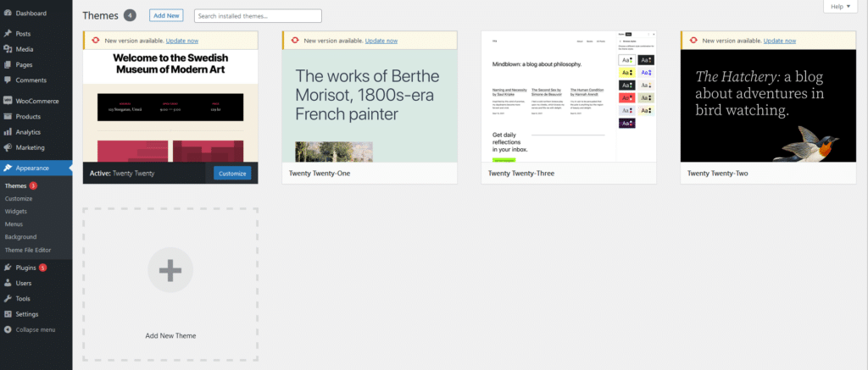Open Analytics menu label

(28, 132)
